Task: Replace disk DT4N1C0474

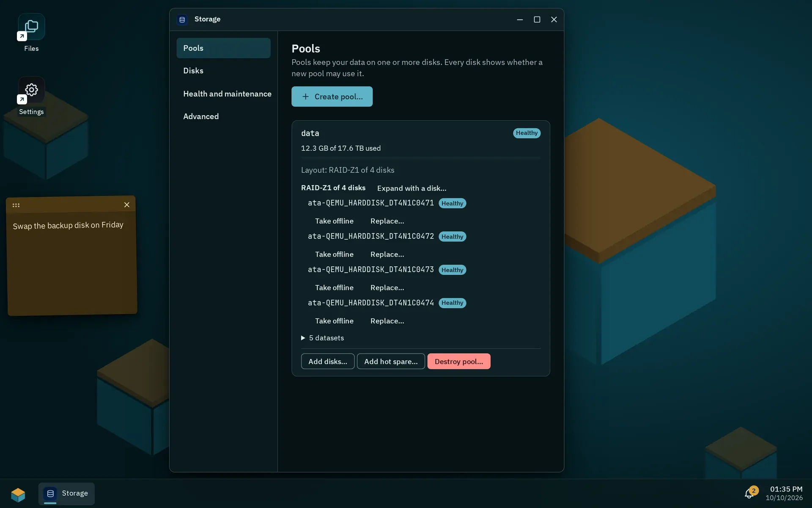Action: pos(387,321)
